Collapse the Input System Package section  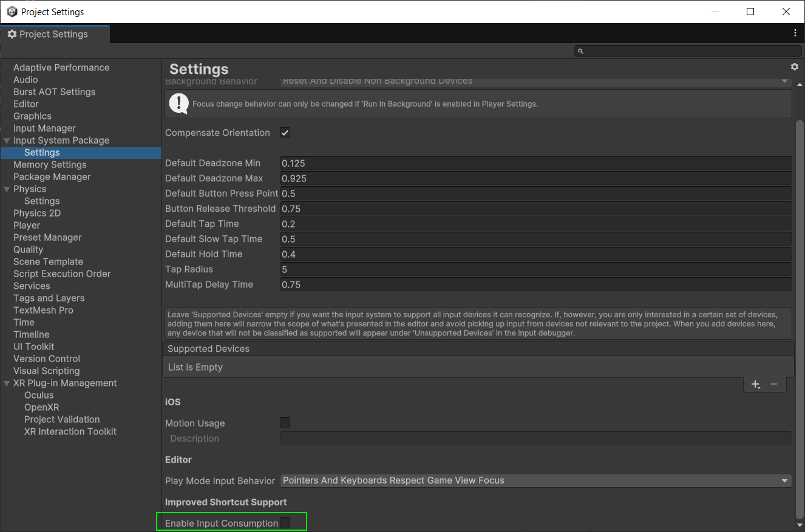tap(6, 140)
